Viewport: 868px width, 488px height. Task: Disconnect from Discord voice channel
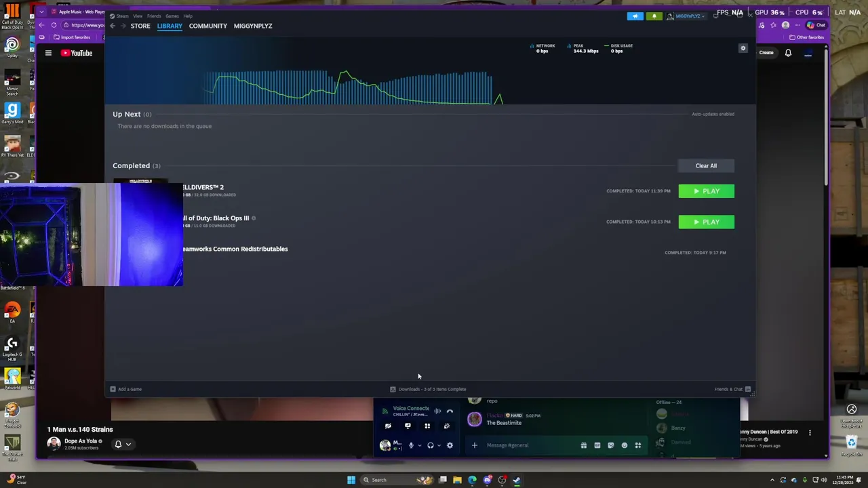click(x=450, y=411)
